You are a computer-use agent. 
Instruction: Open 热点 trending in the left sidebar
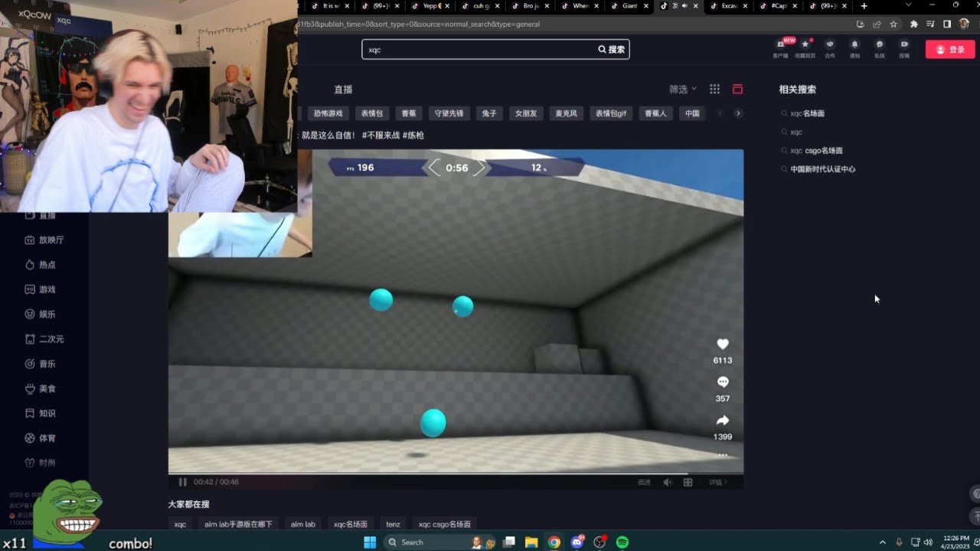[x=40, y=265]
